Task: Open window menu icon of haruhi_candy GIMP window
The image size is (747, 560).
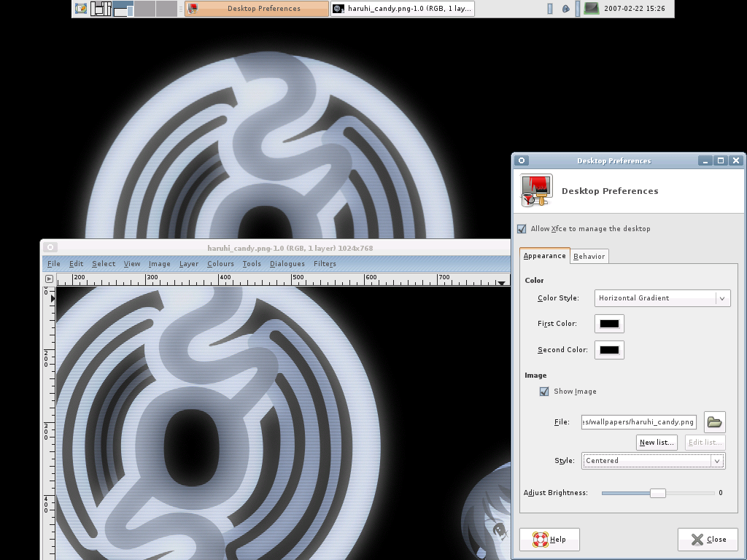Action: (50, 247)
